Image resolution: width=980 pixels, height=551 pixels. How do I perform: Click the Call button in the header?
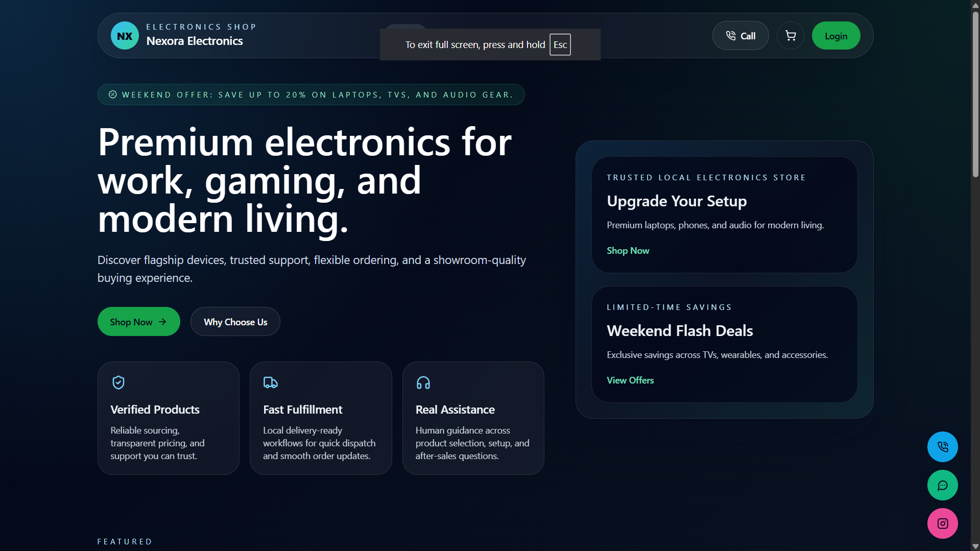pyautogui.click(x=740, y=35)
